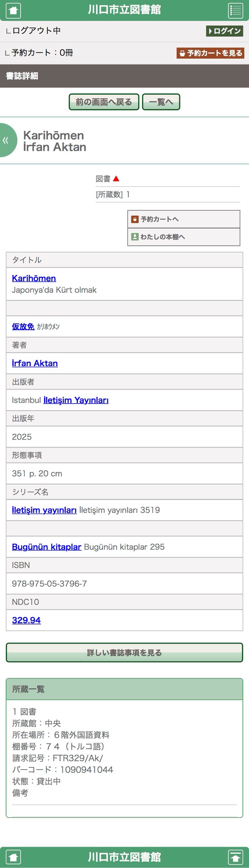Open 予約カートを見る cart button
The height and width of the screenshot is (868, 249).
tap(210, 53)
